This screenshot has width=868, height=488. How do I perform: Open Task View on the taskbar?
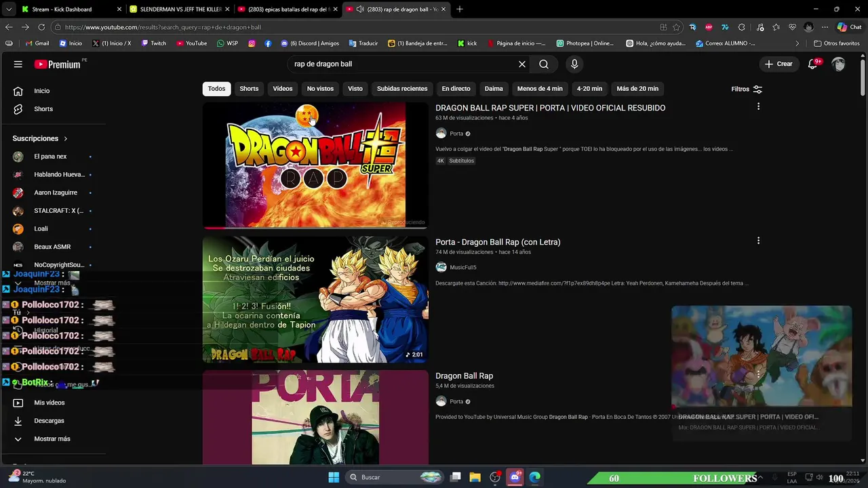[x=456, y=477]
